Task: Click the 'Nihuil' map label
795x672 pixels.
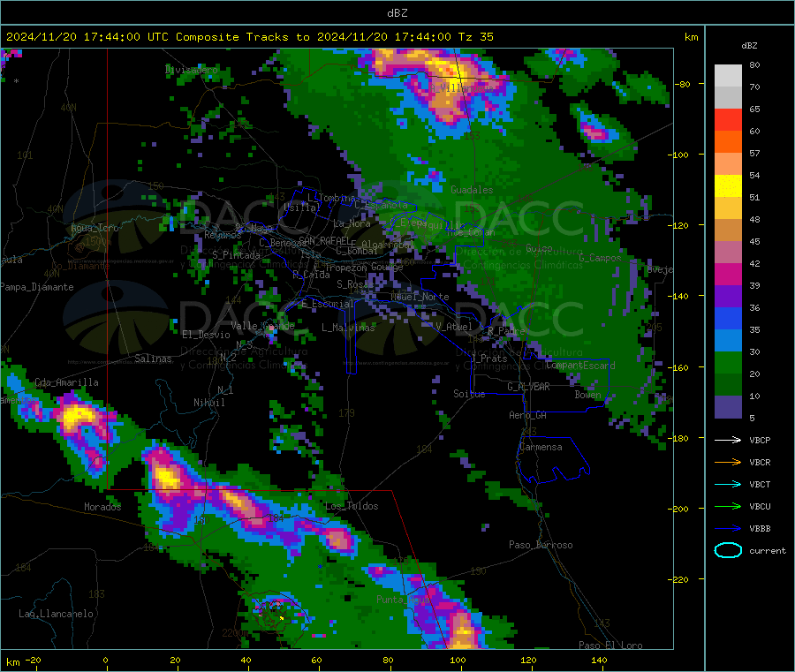Action: [208, 403]
